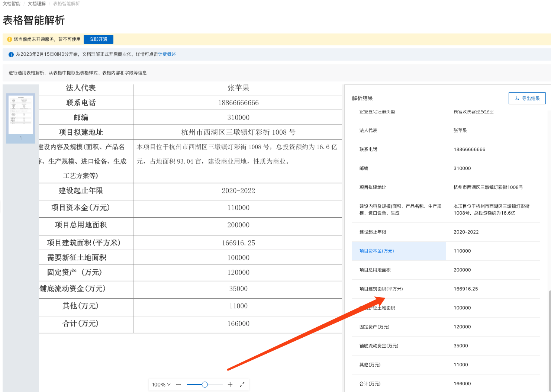Click 2020-2022 value in results panel
The width and height of the screenshot is (551, 392).
tap(466, 232)
